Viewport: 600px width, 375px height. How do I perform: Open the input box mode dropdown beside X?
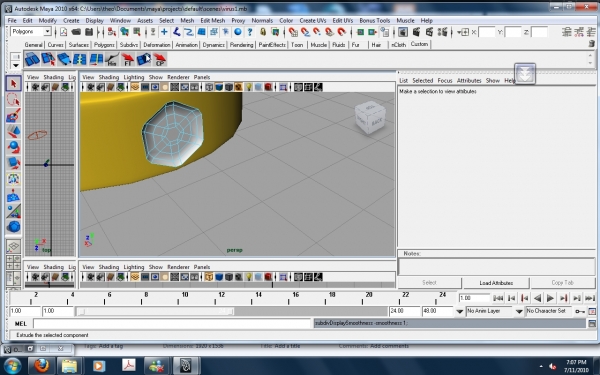[463, 32]
